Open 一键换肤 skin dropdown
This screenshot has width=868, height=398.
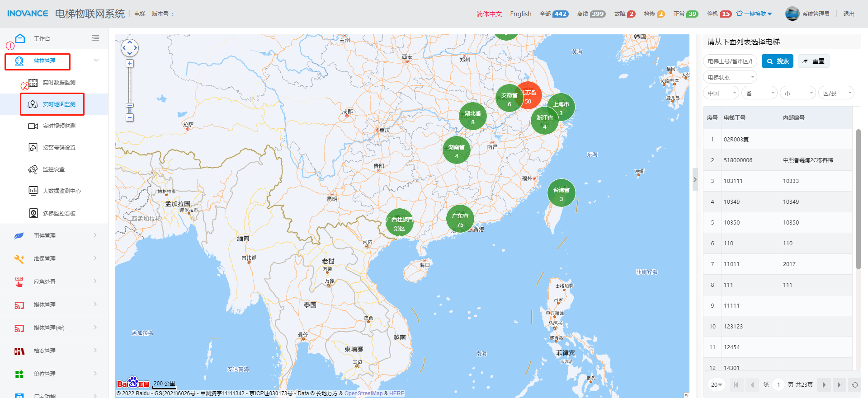(754, 14)
